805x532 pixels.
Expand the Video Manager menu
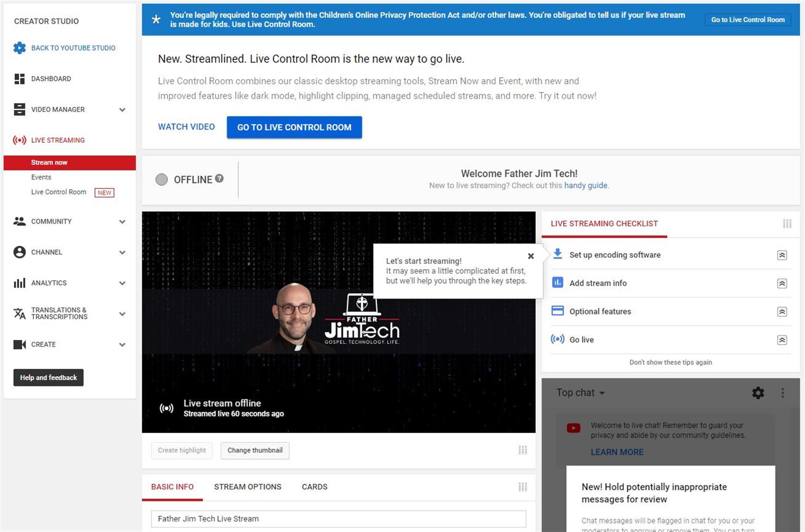[122, 110]
